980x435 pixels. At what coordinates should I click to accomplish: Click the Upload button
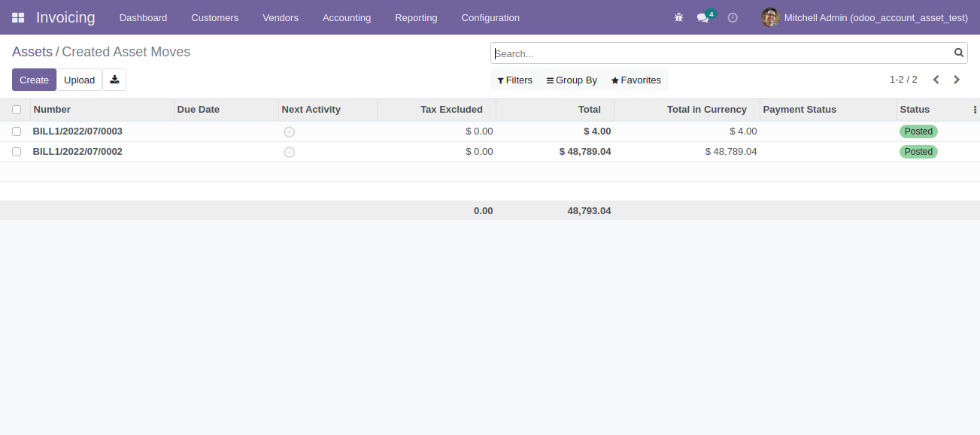[x=79, y=80]
